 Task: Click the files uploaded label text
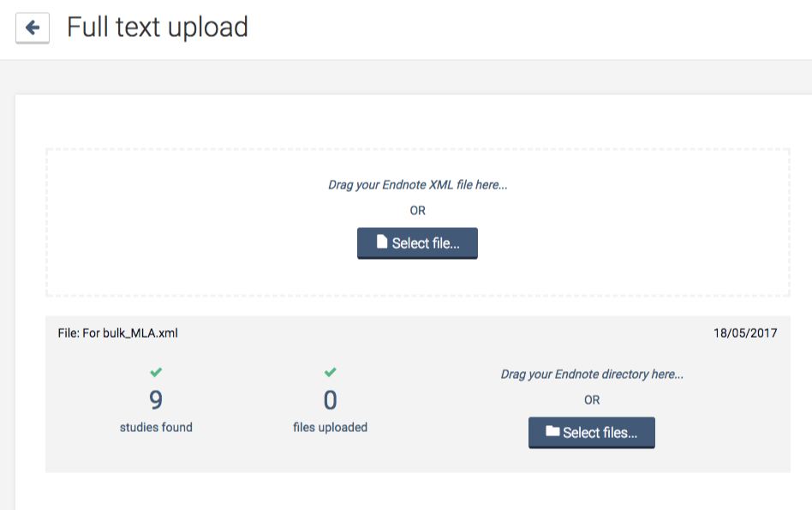(x=330, y=427)
